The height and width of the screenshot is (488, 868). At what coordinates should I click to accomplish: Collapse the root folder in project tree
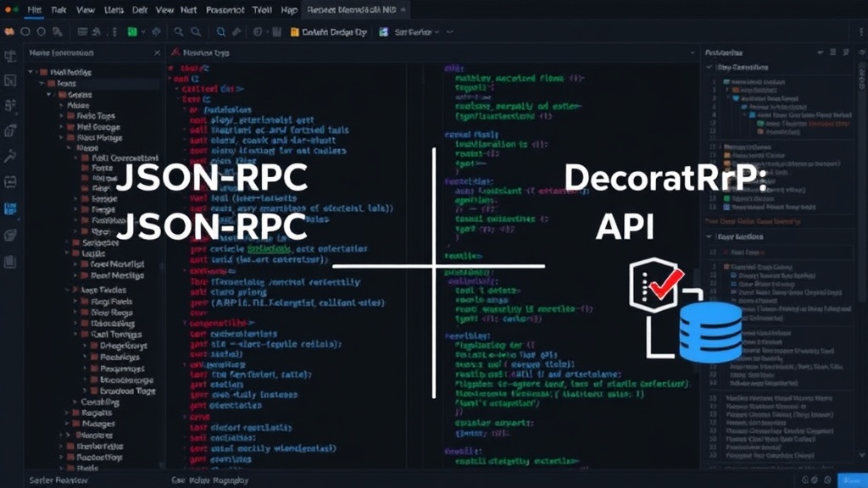(x=31, y=72)
